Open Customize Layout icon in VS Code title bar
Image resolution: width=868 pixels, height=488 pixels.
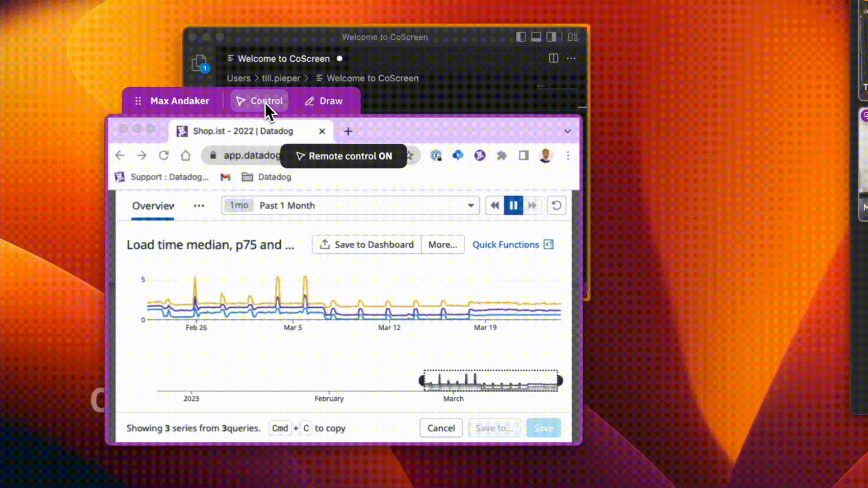[x=573, y=37]
